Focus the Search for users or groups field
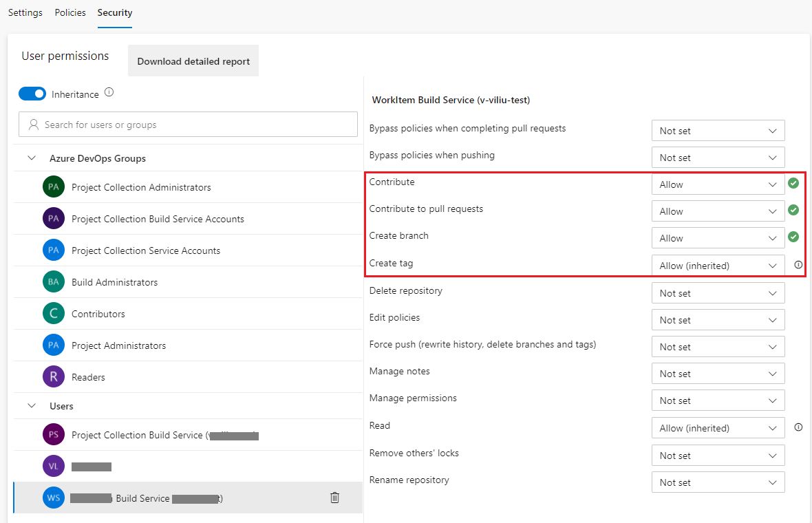Screen dimensions: 812x523 tap(188, 125)
